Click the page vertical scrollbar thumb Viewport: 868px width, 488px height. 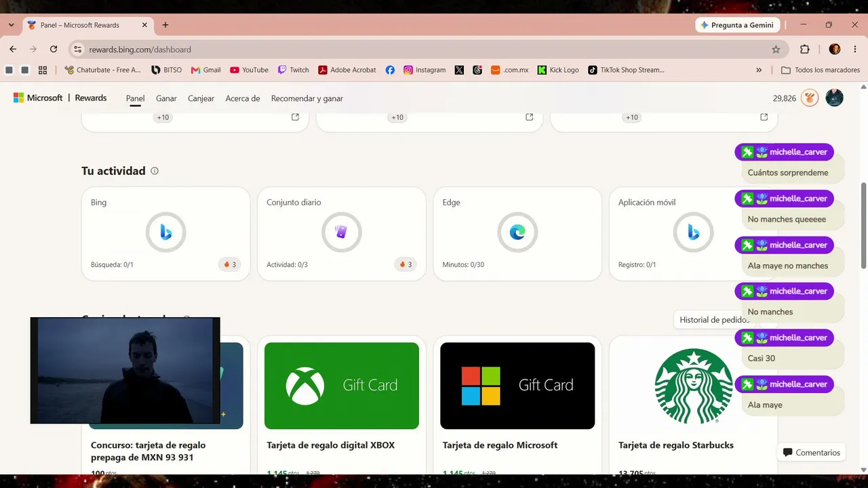863,225
